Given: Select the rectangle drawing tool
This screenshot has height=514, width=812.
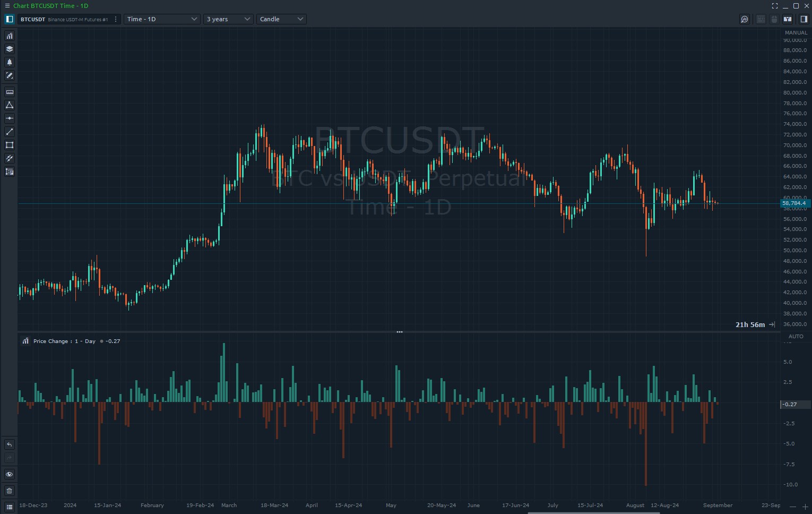Looking at the screenshot, I should (10, 145).
